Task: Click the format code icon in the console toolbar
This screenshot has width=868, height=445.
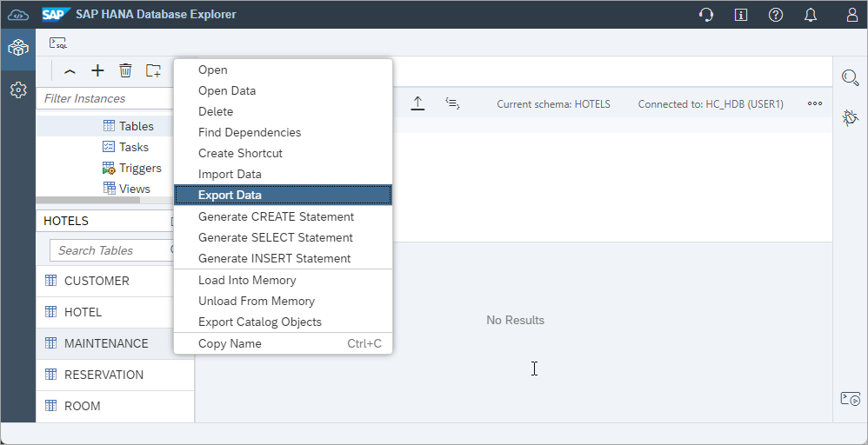Action: pos(453,103)
